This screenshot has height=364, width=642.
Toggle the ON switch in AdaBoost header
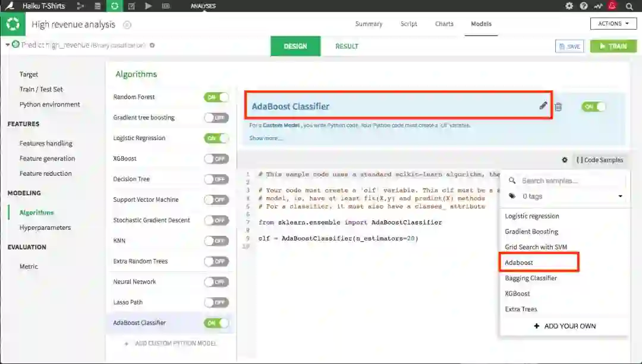click(x=593, y=107)
